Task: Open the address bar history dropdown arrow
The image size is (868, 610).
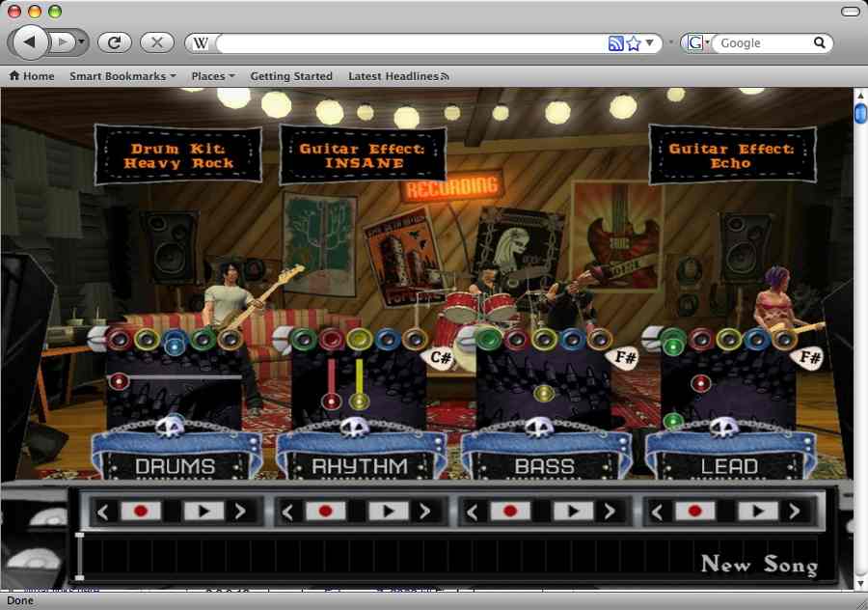Action: click(650, 42)
